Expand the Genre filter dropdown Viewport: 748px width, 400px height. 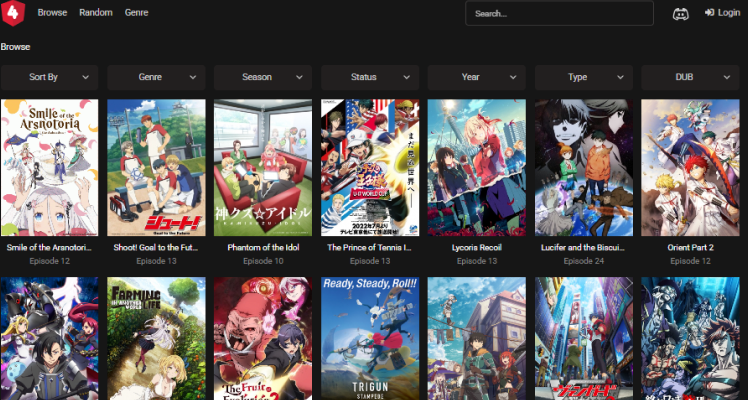(156, 77)
